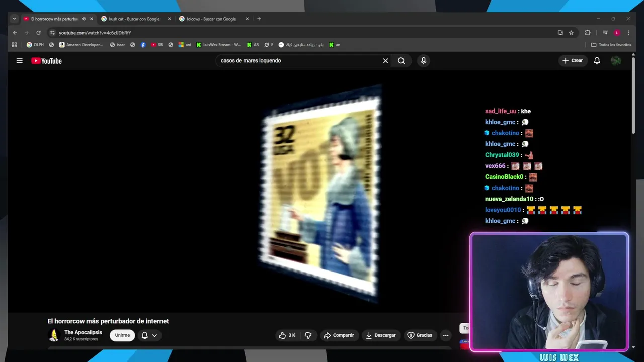Viewport: 644px width, 362px height.
Task: Clear the search text with the X
Action: point(385,61)
